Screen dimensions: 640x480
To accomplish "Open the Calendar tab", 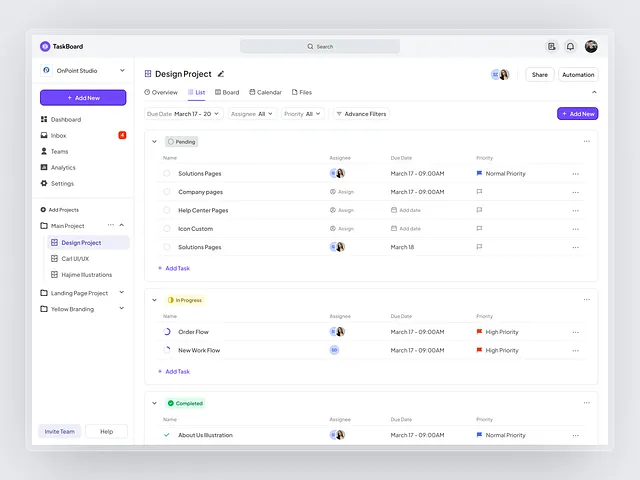I will tap(265, 92).
